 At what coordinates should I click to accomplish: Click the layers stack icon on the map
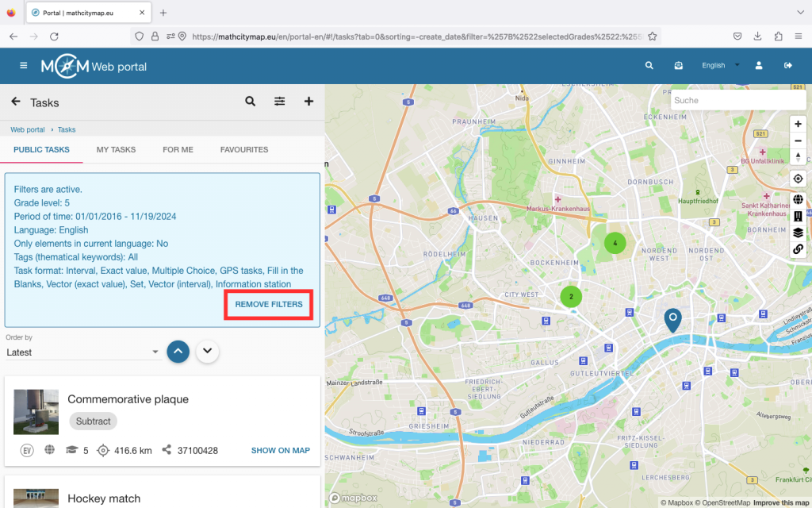click(x=798, y=233)
